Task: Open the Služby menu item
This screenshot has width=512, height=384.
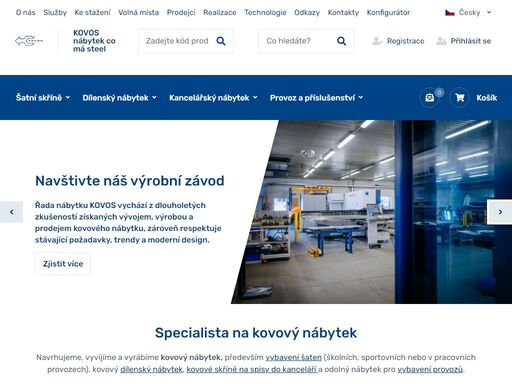Action: click(x=55, y=13)
